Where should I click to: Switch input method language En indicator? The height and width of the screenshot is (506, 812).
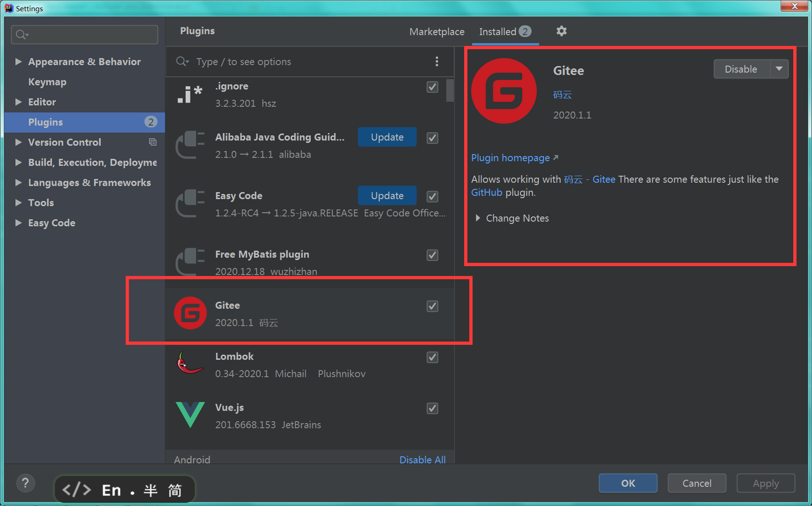pyautogui.click(x=112, y=490)
